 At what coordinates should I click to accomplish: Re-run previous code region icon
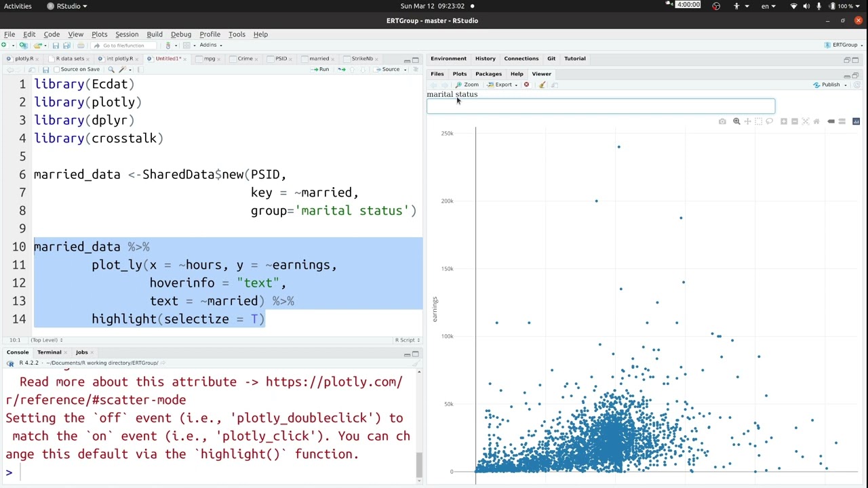[342, 69]
